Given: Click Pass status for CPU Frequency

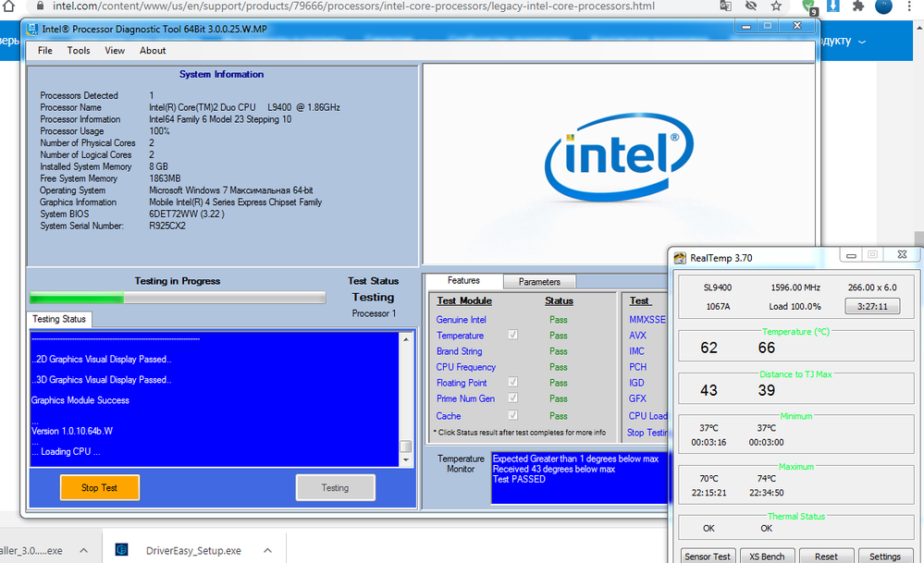Looking at the screenshot, I should [558, 368].
